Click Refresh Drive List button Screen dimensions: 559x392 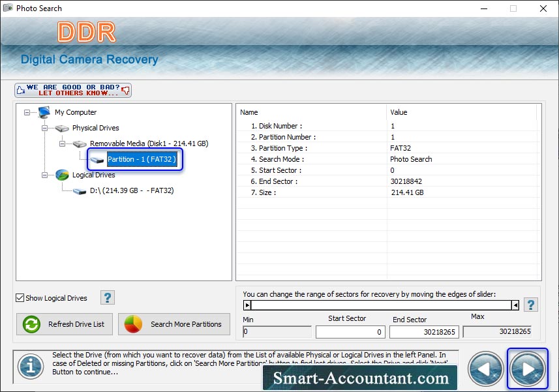tap(65, 324)
